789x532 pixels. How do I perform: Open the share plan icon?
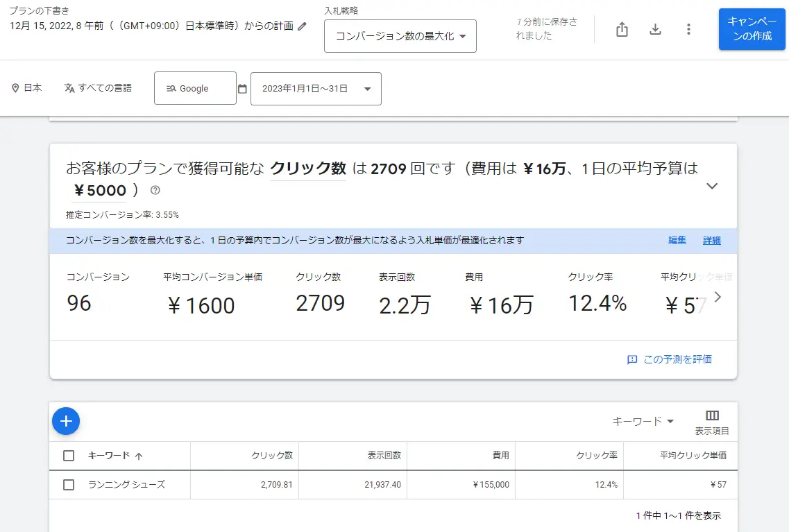point(622,29)
